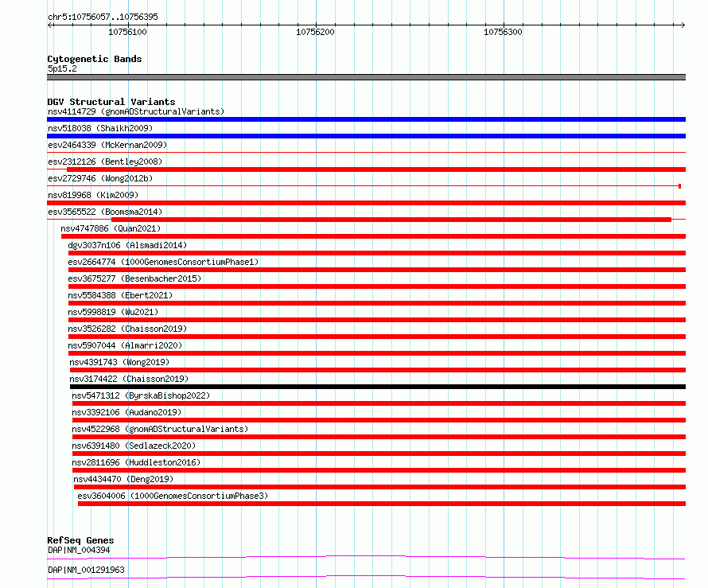708x588 pixels.
Task: Click the chr5:10756057..10756395 coordinate label
Action: (x=103, y=17)
